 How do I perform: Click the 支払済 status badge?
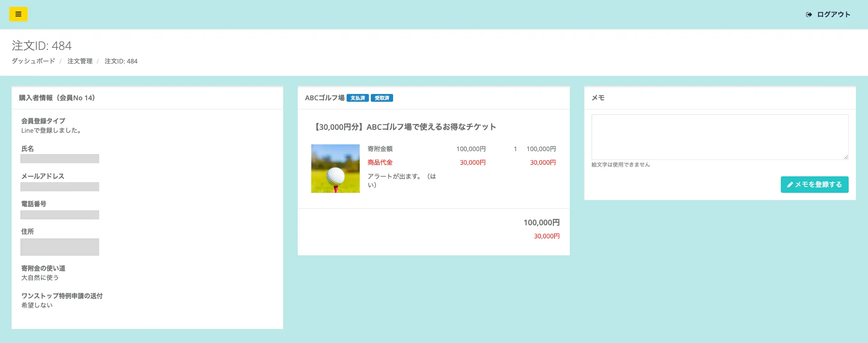[358, 98]
